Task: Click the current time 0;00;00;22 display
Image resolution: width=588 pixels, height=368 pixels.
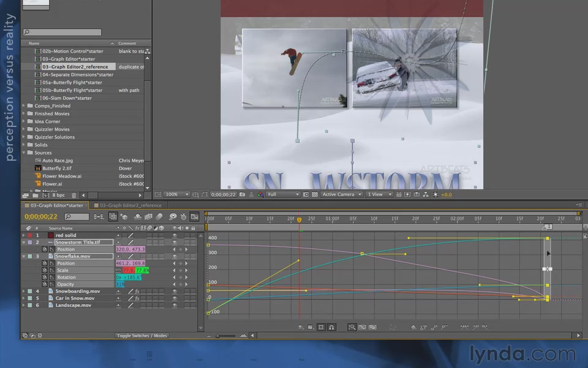Action: point(41,217)
